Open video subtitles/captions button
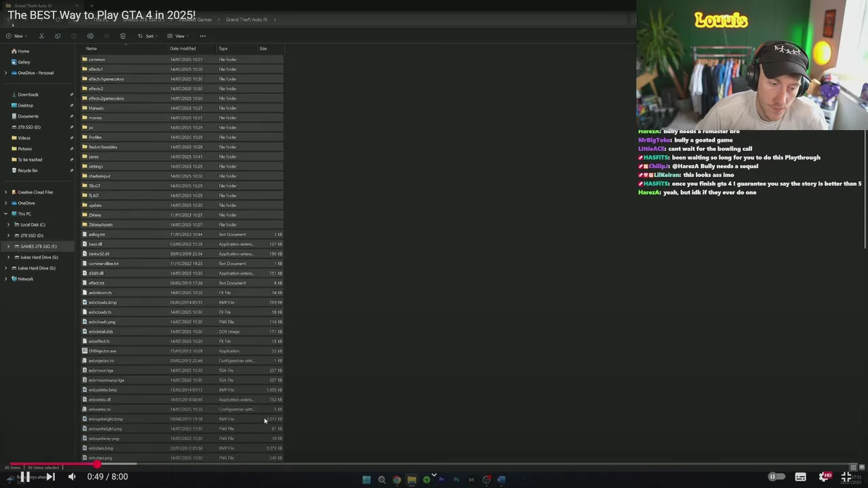 tap(800, 476)
